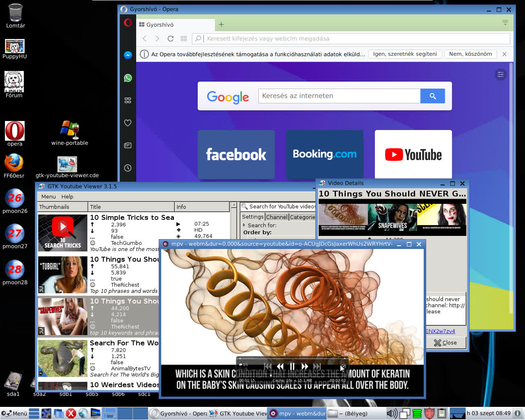
Task: Sort by Thumbnails column header
Action: [x=63, y=207]
